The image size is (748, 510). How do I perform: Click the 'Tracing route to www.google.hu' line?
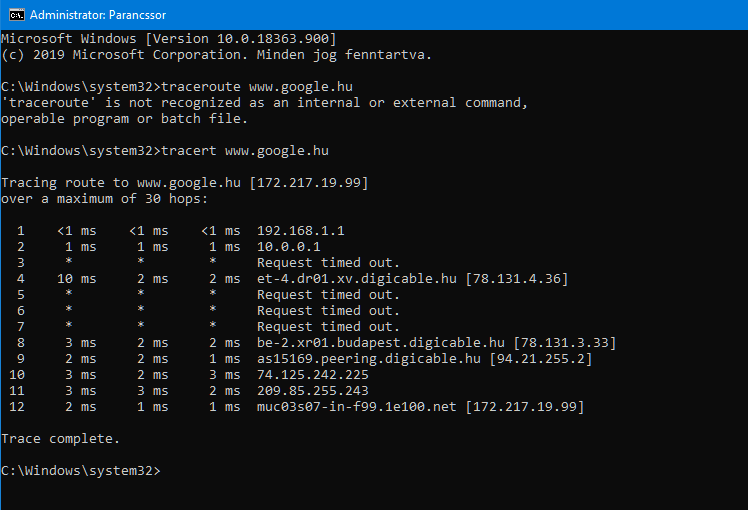[x=185, y=182]
